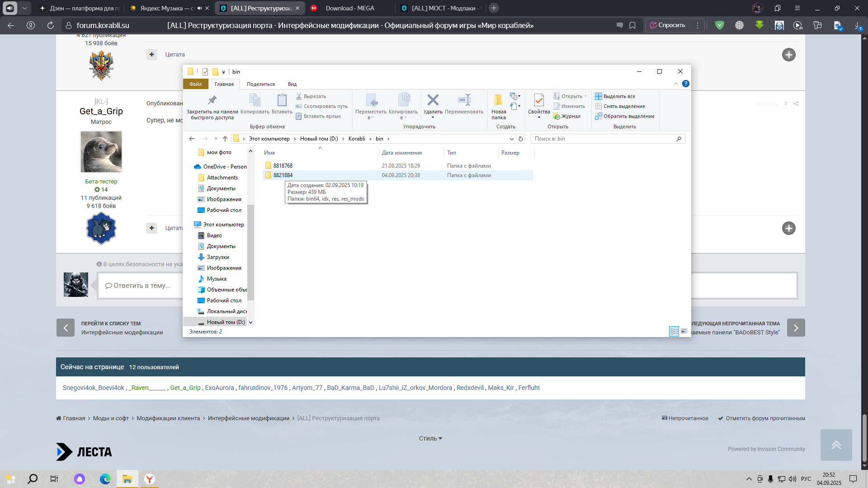Open the Стиль style dropdown on forum

[430, 438]
